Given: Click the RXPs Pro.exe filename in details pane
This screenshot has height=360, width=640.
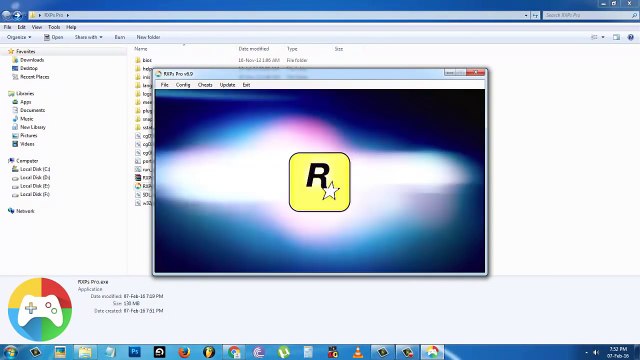Looking at the screenshot, I should [x=93, y=282].
